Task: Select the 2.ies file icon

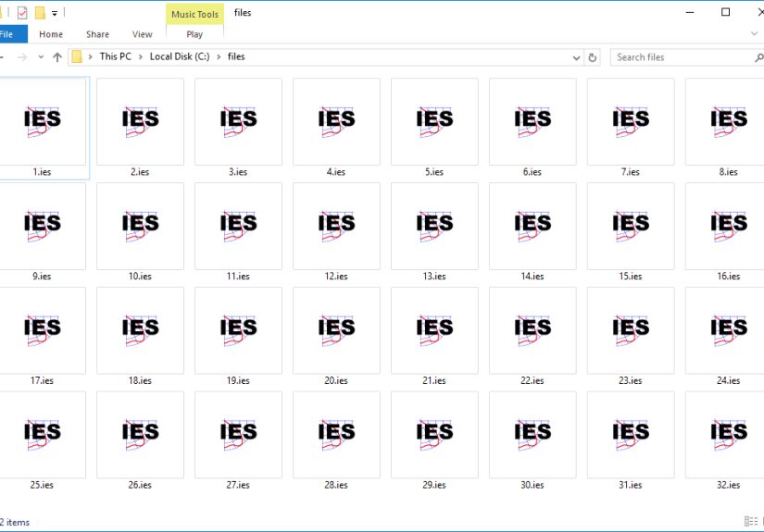Action: 141,122
